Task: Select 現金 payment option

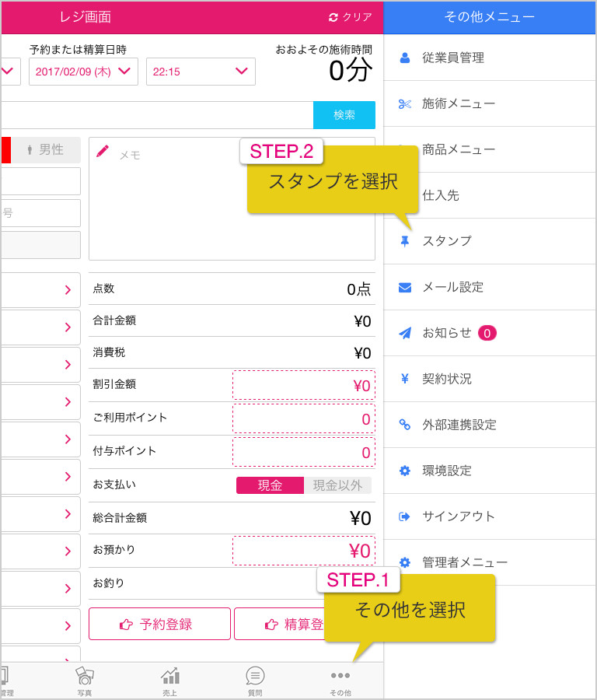Action: (x=270, y=485)
